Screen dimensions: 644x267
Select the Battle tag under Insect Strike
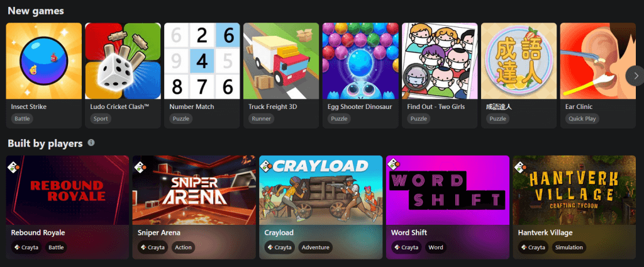tap(22, 119)
